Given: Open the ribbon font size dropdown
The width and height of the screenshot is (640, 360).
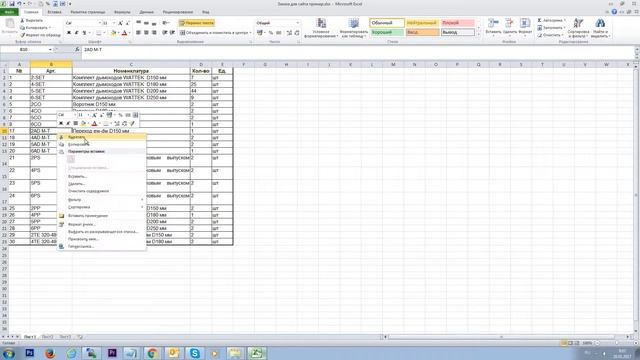Looking at the screenshot, I should tap(114, 23).
